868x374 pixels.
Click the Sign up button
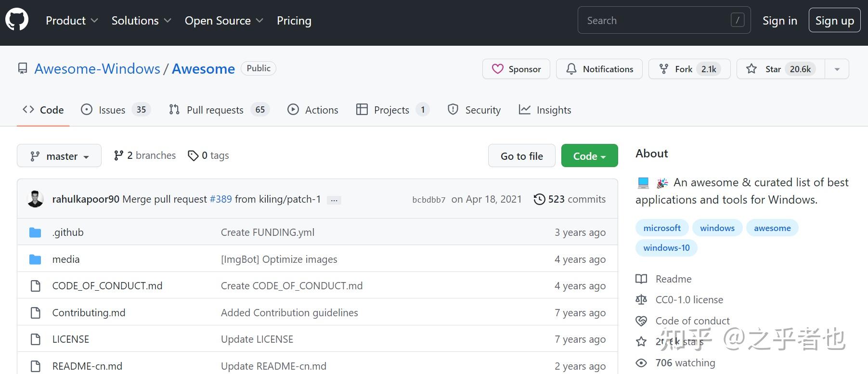coord(834,21)
